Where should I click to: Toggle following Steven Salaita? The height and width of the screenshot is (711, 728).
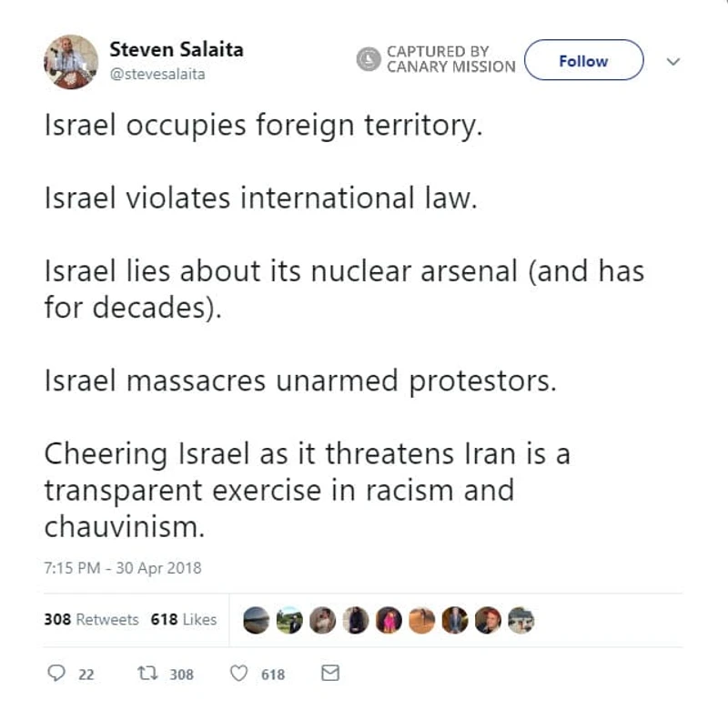pos(583,61)
